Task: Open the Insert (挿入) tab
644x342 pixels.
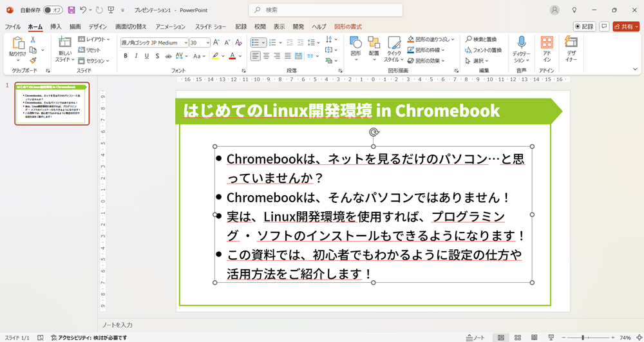Action: tap(56, 26)
